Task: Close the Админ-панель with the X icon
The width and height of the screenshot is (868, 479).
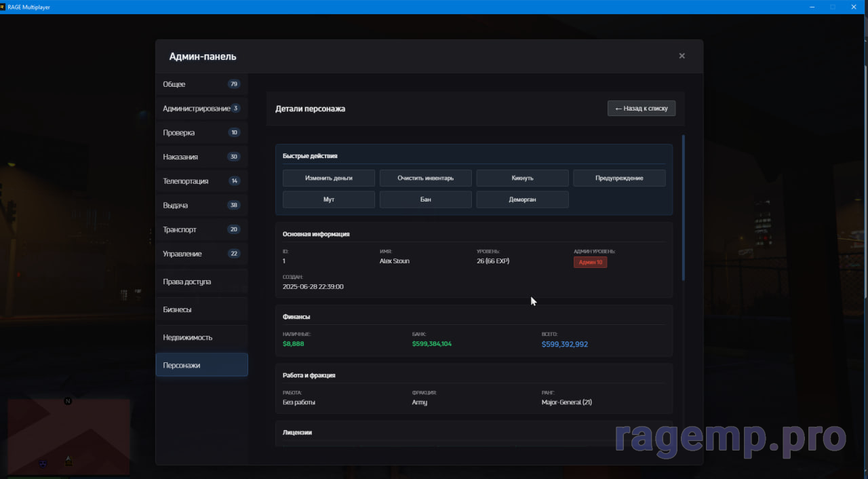Action: tap(682, 56)
